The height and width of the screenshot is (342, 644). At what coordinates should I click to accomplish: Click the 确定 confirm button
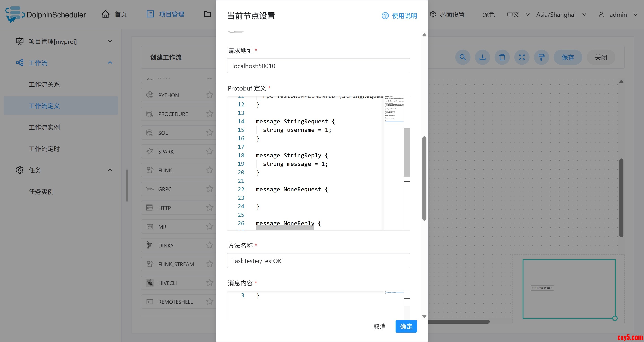tap(406, 326)
